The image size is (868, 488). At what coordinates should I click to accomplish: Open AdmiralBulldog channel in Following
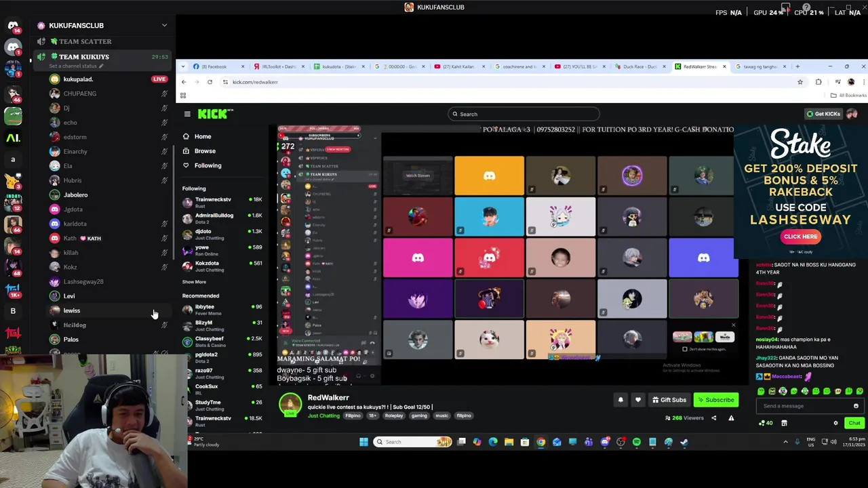click(222, 218)
